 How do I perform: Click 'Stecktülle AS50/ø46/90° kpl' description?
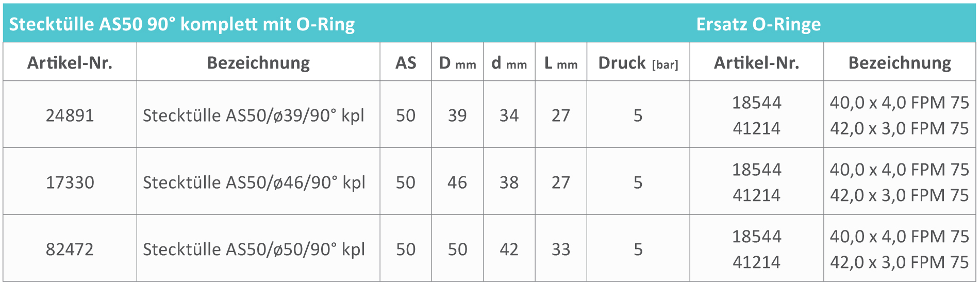254,182
